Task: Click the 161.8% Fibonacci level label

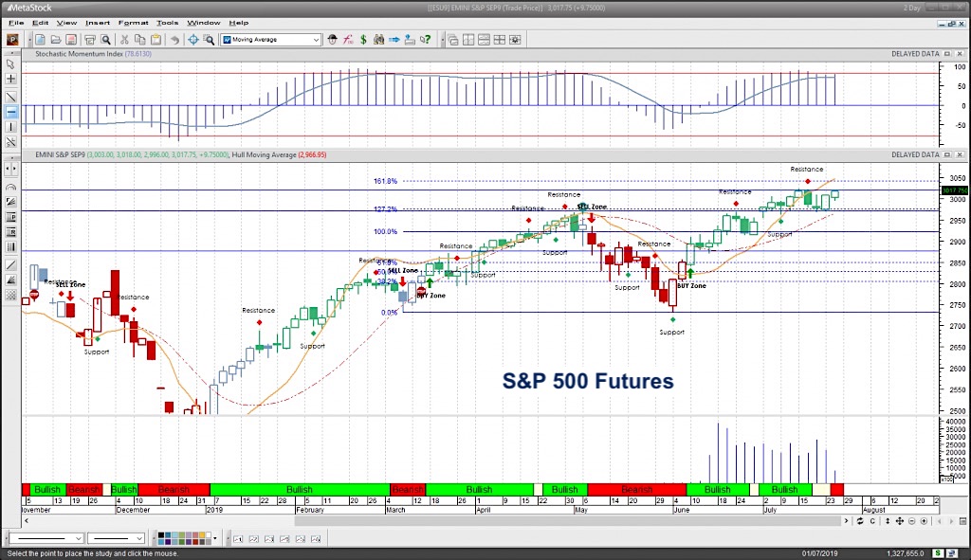Action: (385, 181)
